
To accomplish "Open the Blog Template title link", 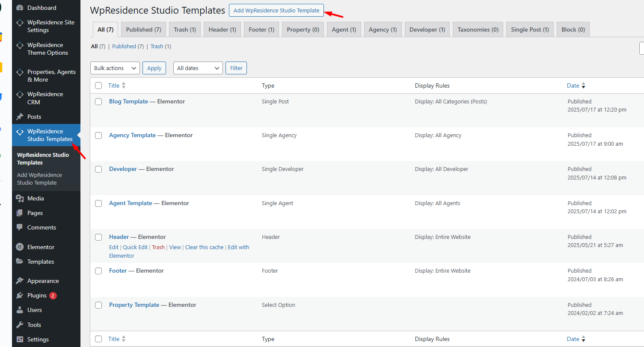I will pyautogui.click(x=128, y=102).
